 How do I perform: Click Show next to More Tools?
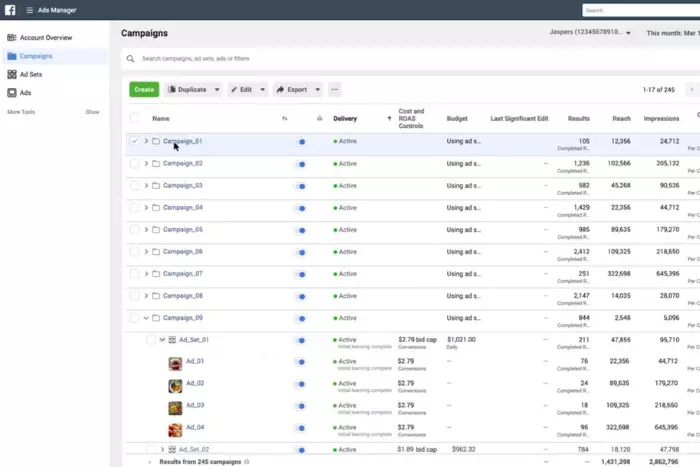pyautogui.click(x=92, y=112)
